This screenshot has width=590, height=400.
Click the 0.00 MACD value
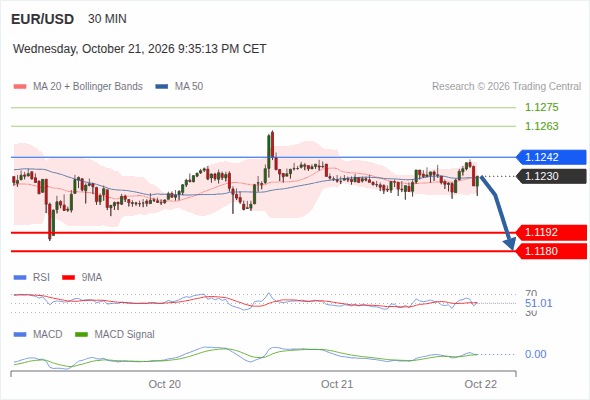point(535,354)
